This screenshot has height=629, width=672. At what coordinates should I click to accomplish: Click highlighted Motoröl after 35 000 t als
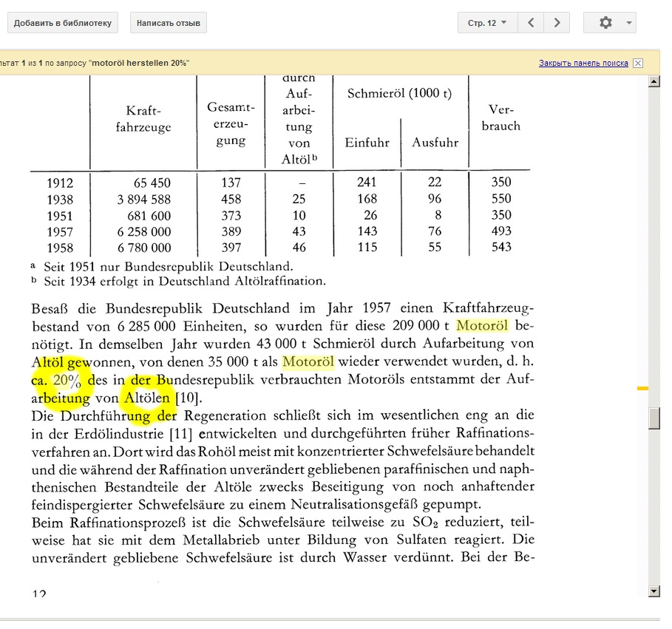[308, 361]
